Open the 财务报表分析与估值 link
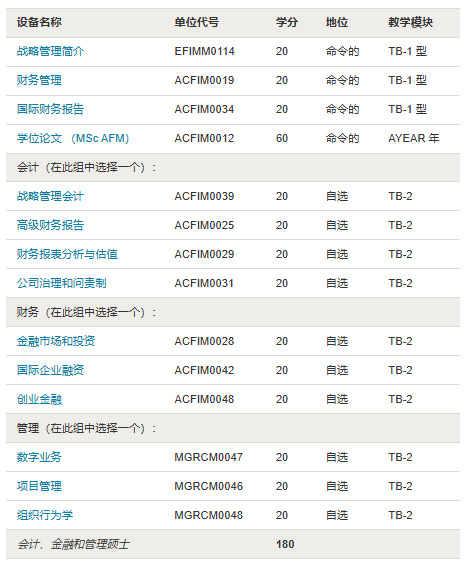 pos(67,254)
